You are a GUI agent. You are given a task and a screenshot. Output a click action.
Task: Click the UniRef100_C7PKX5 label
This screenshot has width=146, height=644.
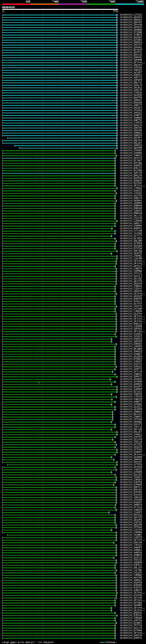click(131, 397)
